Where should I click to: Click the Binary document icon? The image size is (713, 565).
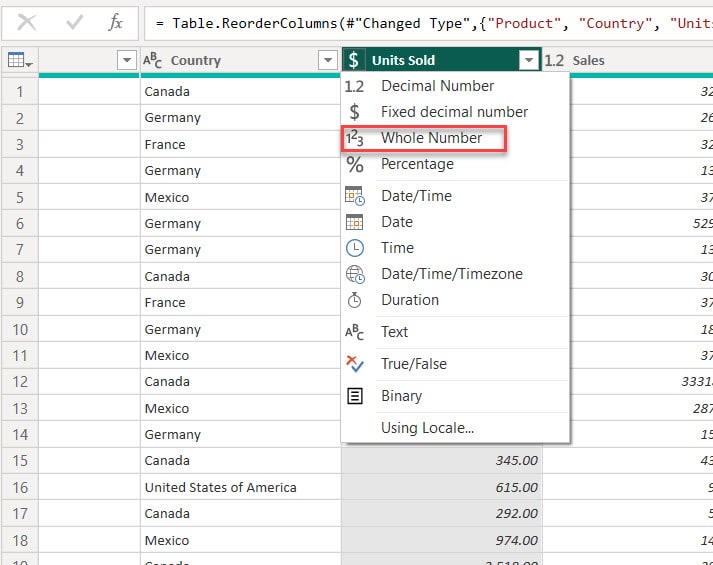click(x=355, y=396)
